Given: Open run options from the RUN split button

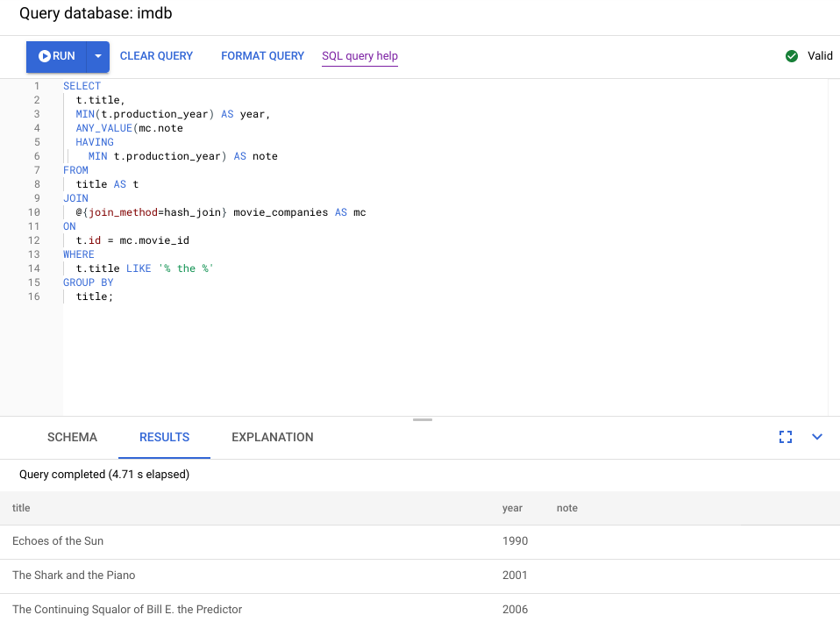Looking at the screenshot, I should [x=96, y=55].
